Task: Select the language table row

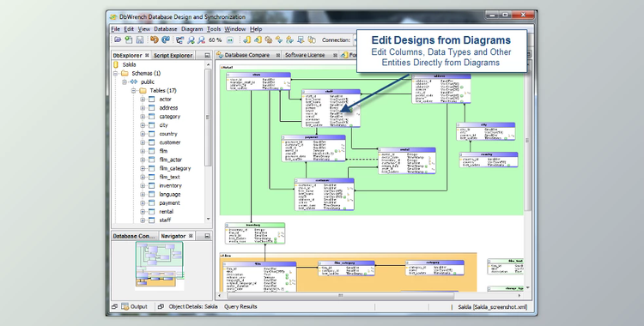Action: point(170,194)
